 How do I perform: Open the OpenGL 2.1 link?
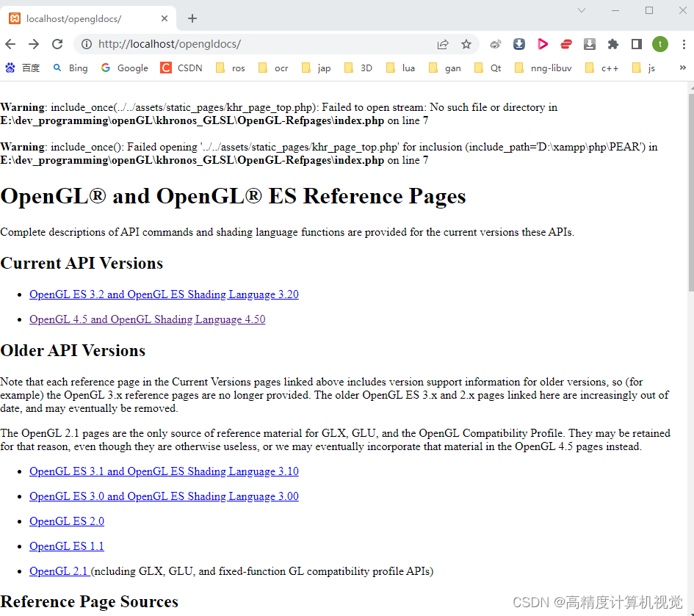[59, 571]
